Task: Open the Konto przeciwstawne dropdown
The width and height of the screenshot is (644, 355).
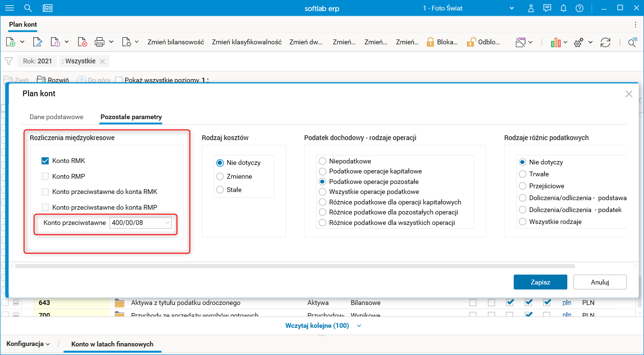Action: 168,223
